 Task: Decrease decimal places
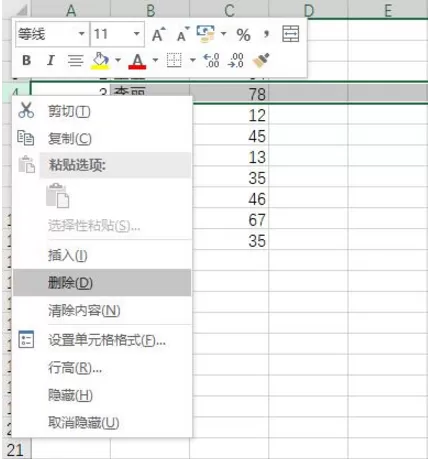(236, 61)
